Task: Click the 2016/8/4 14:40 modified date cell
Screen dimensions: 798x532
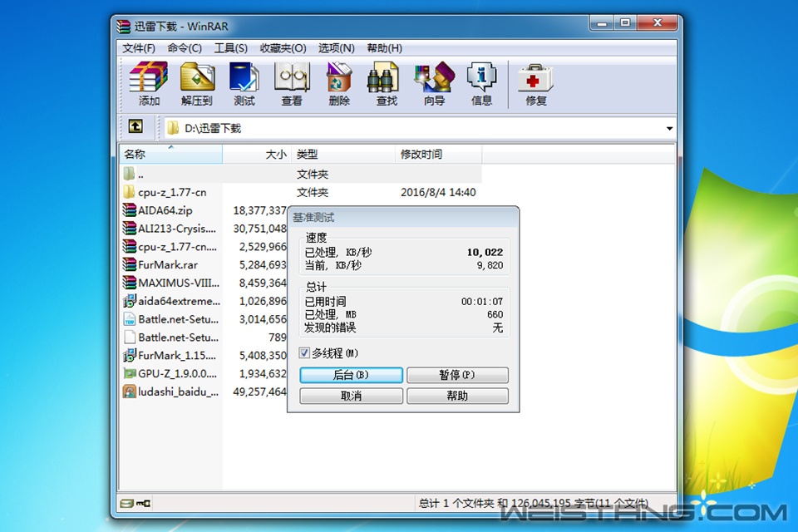Action: [438, 193]
